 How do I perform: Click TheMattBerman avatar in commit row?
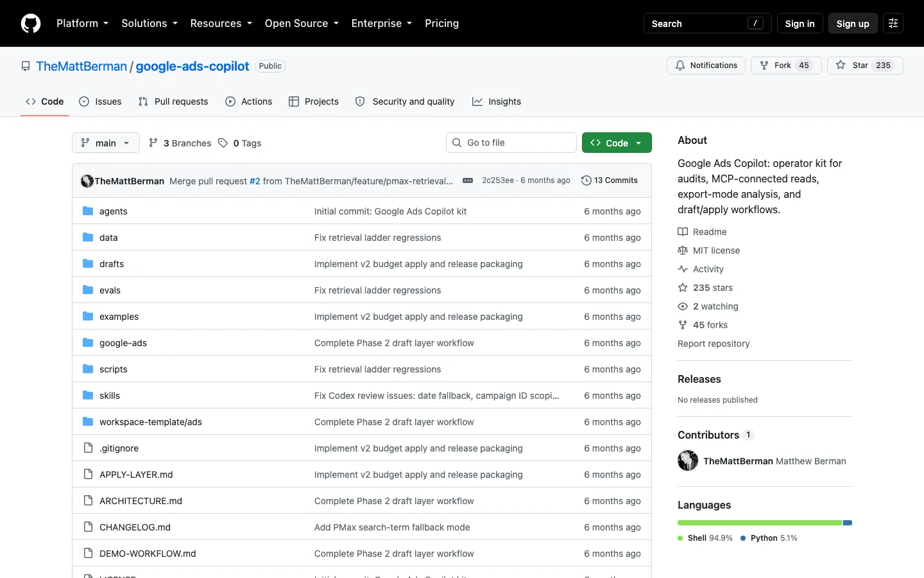click(87, 181)
